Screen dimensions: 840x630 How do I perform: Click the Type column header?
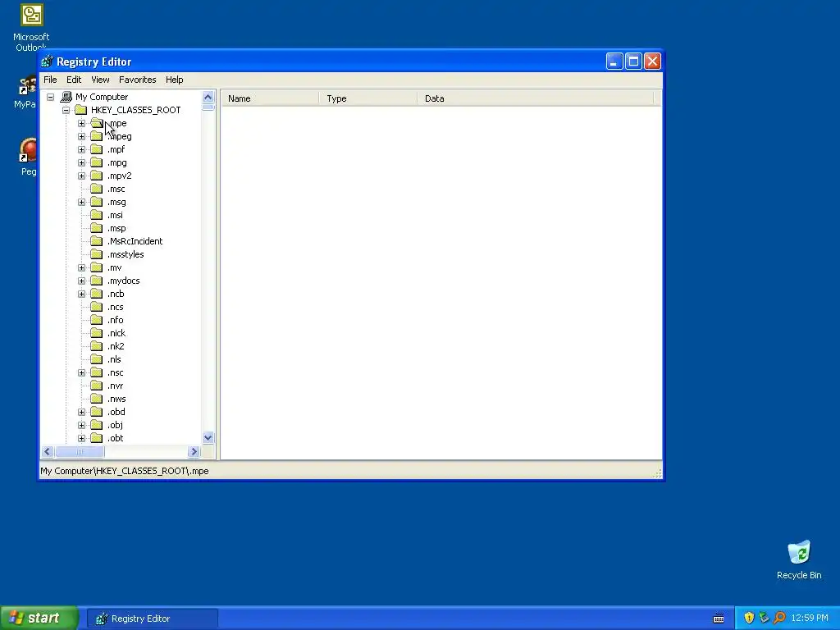pos(368,98)
